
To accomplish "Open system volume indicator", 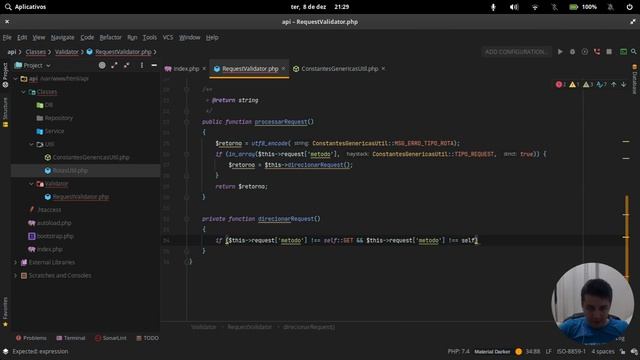I will [x=514, y=7].
